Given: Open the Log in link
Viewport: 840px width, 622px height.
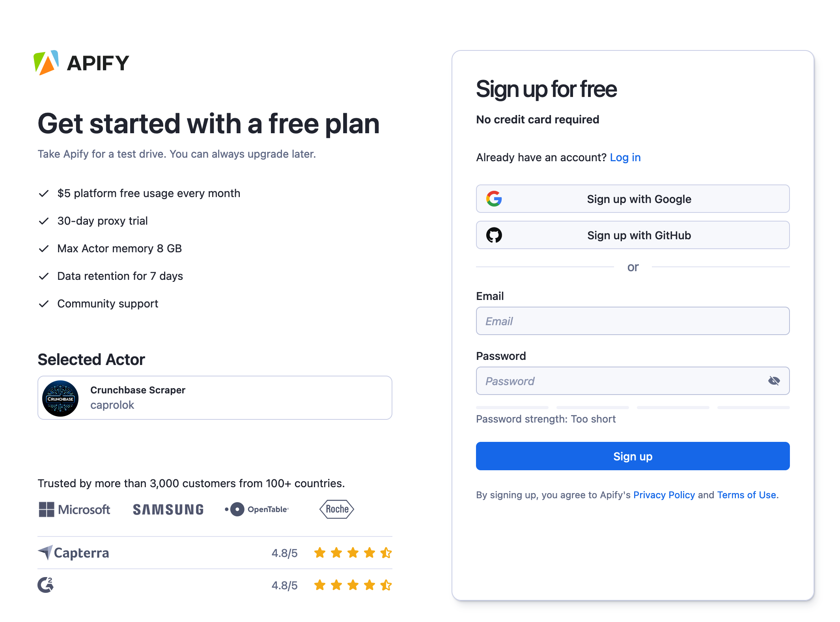Looking at the screenshot, I should coord(625,157).
